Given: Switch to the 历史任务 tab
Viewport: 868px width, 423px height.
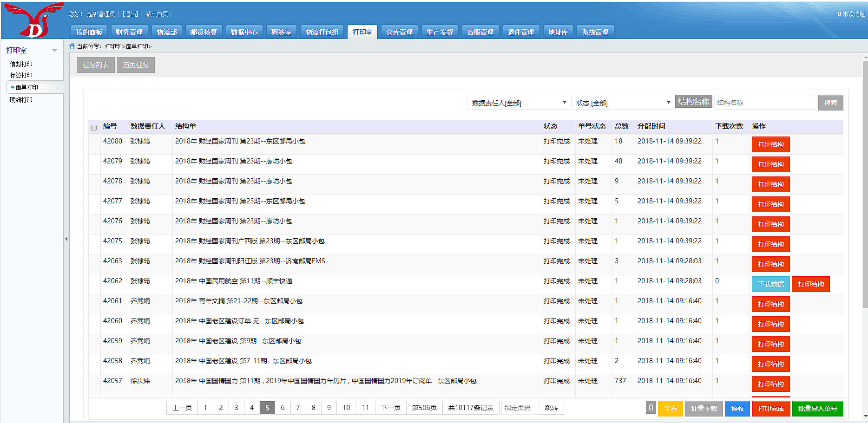Looking at the screenshot, I should (135, 65).
